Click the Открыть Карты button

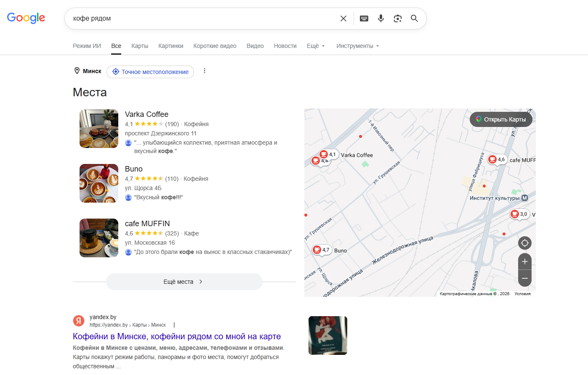coord(501,119)
